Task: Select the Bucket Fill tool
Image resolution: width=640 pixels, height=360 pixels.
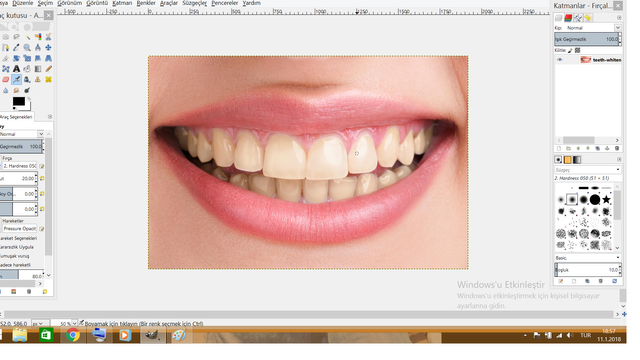Action: tap(27, 69)
